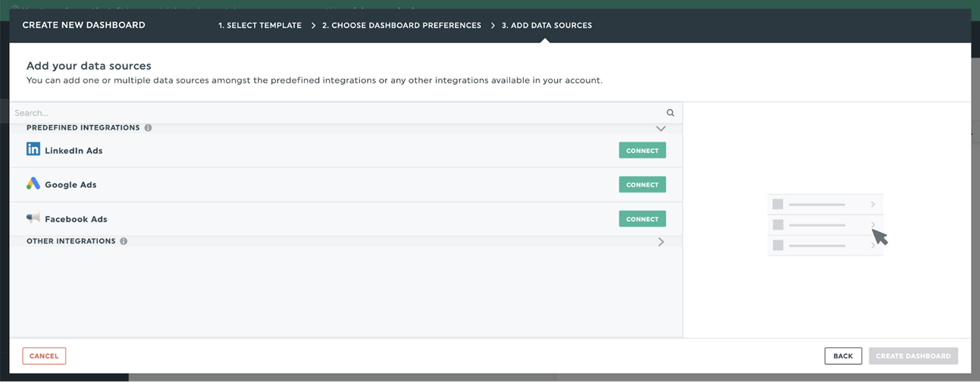Go to step 1 Select Template
980x382 pixels.
click(x=260, y=26)
